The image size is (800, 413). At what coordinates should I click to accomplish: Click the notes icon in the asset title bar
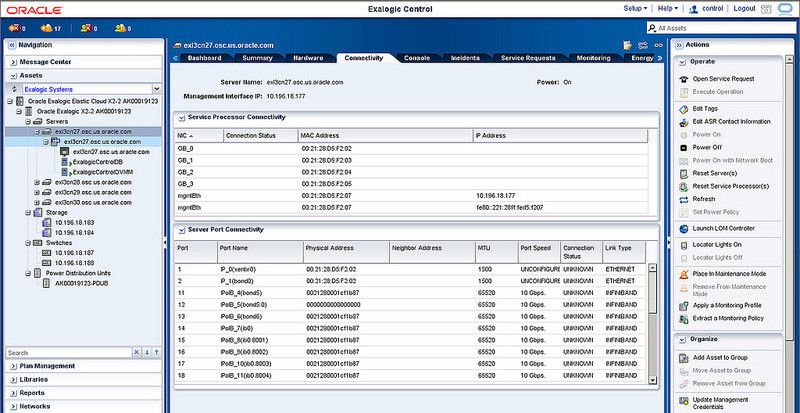628,45
